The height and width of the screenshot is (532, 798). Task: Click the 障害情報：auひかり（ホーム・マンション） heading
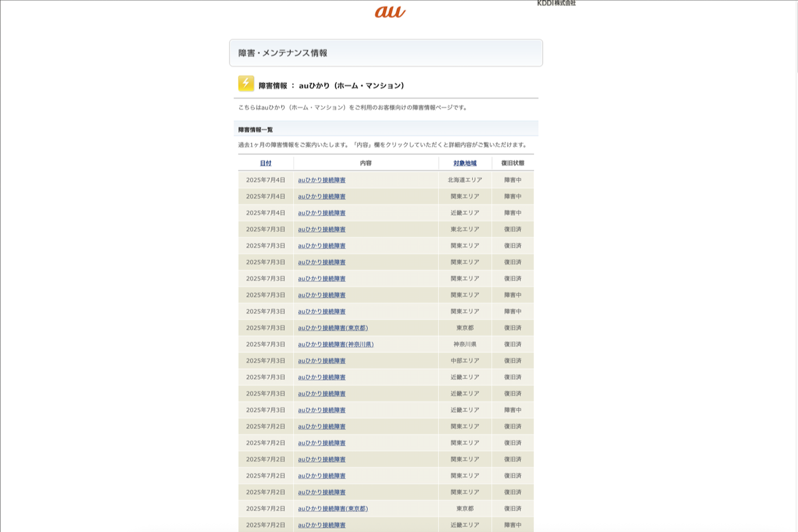pyautogui.click(x=331, y=86)
